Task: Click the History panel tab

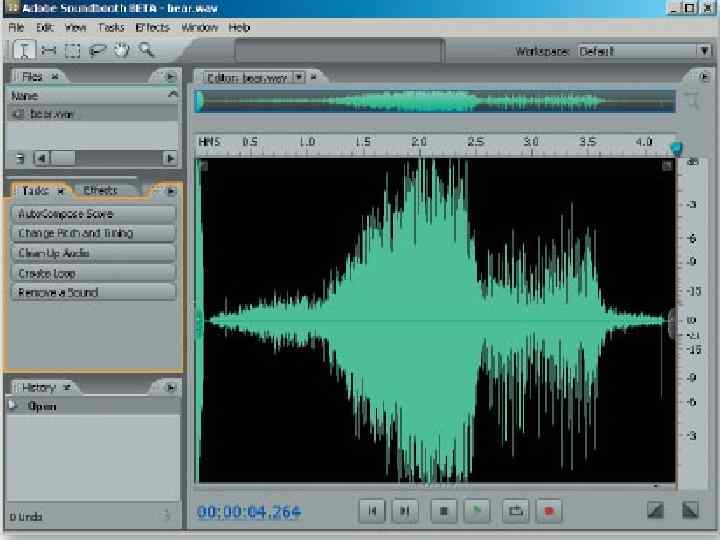Action: pyautogui.click(x=39, y=388)
